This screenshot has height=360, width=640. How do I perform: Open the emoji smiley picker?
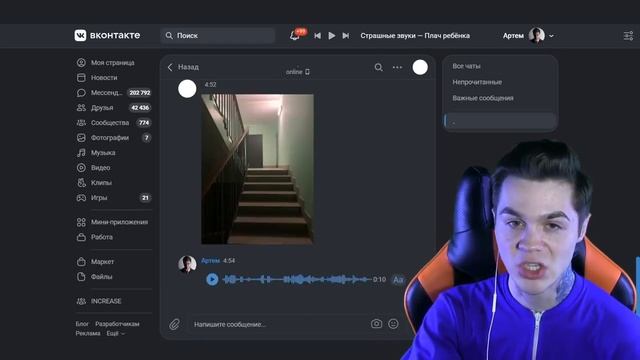pos(393,324)
